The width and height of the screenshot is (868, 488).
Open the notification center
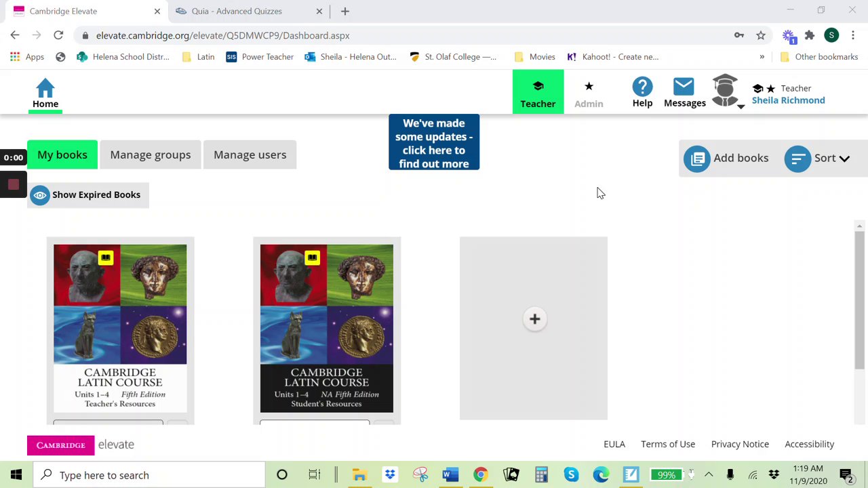[x=846, y=475]
